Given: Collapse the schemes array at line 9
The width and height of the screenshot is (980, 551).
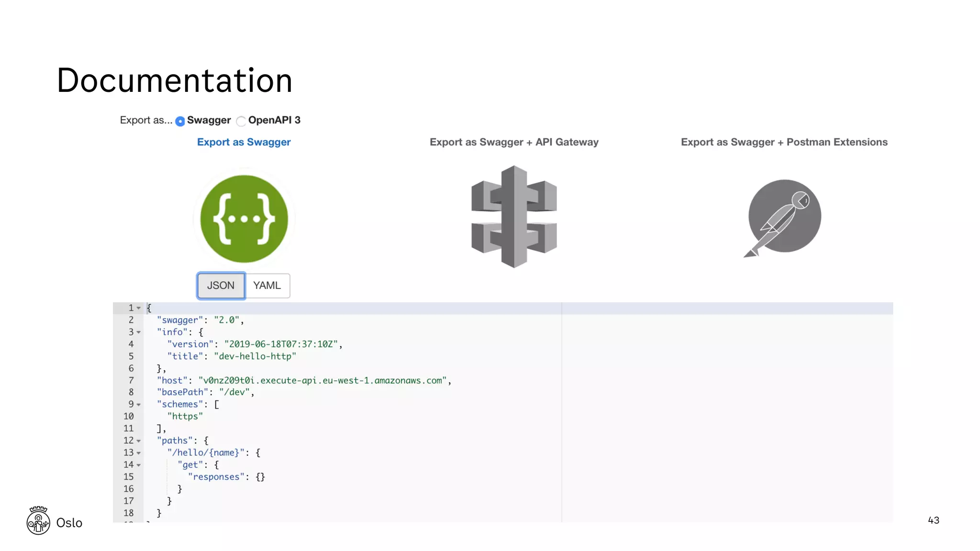Looking at the screenshot, I should 139,405.
